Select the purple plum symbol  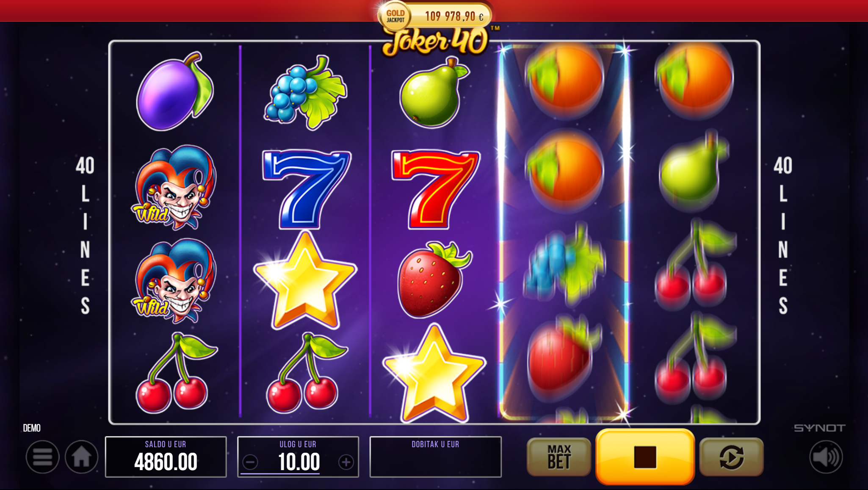point(175,91)
